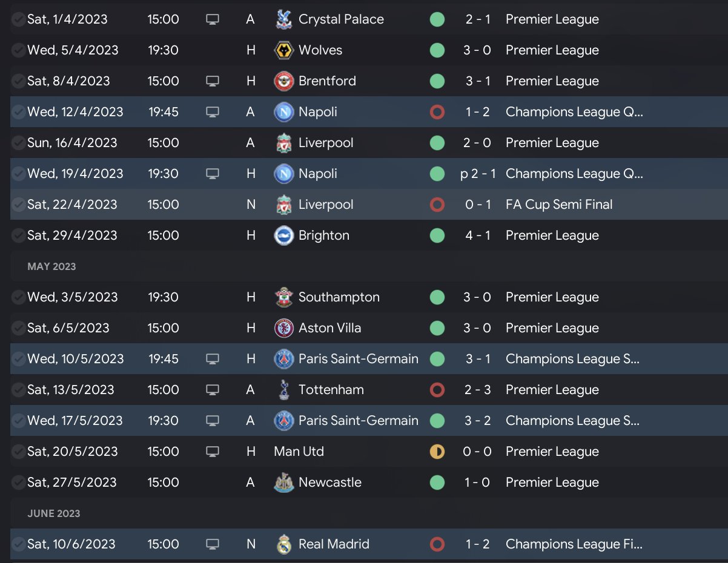Click the yellow draw indicator for Man Utd
The image size is (728, 563).
click(437, 452)
